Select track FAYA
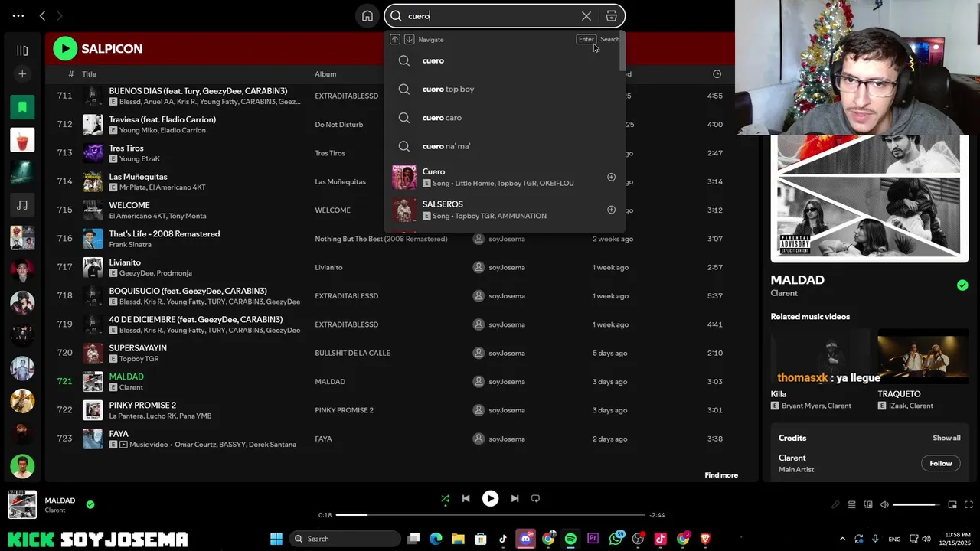 [119, 434]
